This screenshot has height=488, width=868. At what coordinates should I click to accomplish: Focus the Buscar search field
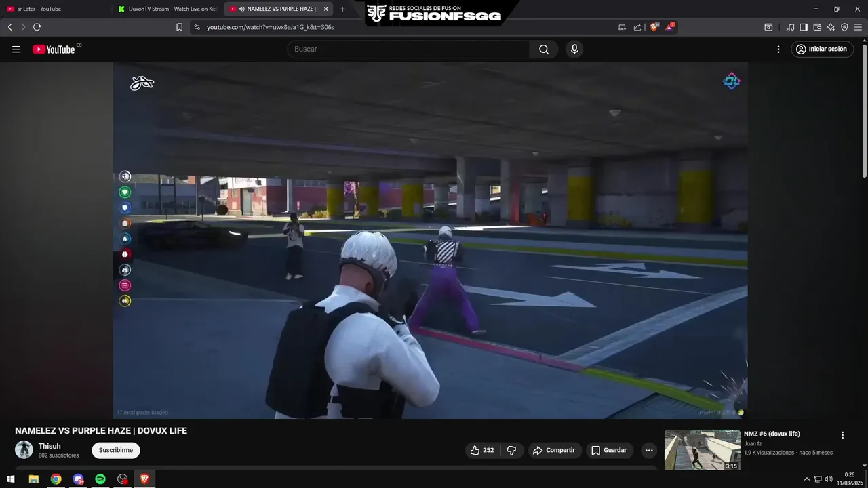408,49
